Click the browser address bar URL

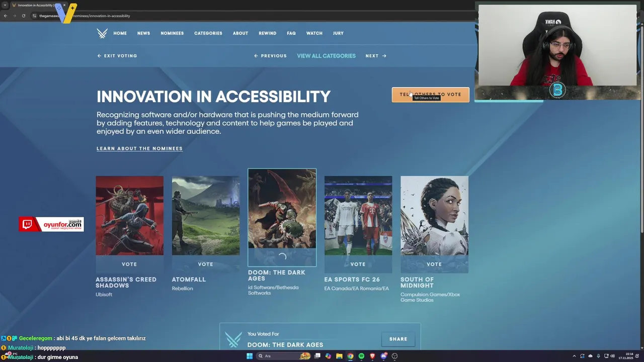click(85, 16)
